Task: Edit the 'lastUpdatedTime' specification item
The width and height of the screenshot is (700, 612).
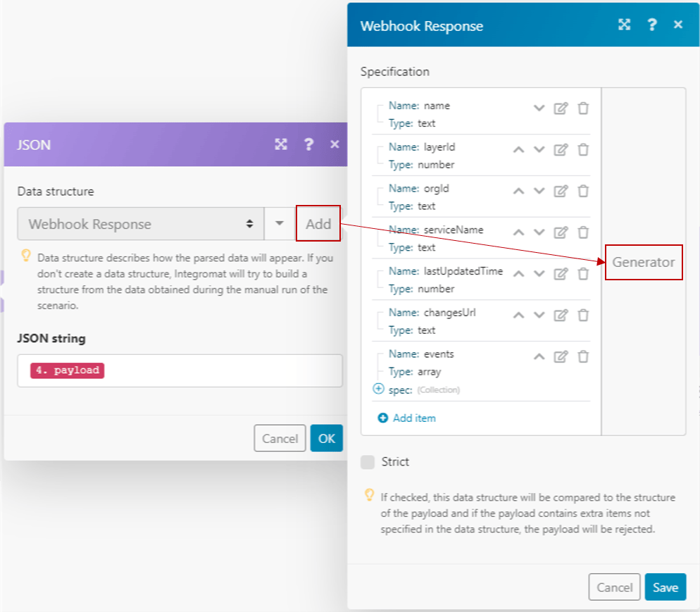Action: (x=561, y=274)
